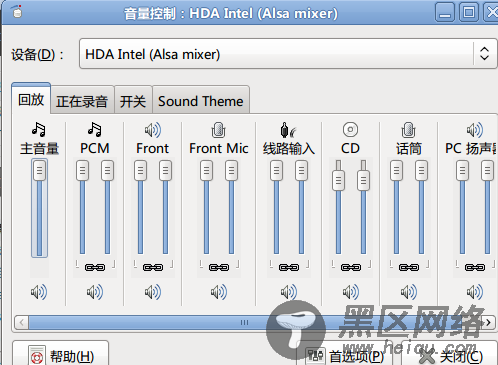This screenshot has width=498, height=365.
Task: Click the 话筒 left channel slider handle
Action: (396, 170)
